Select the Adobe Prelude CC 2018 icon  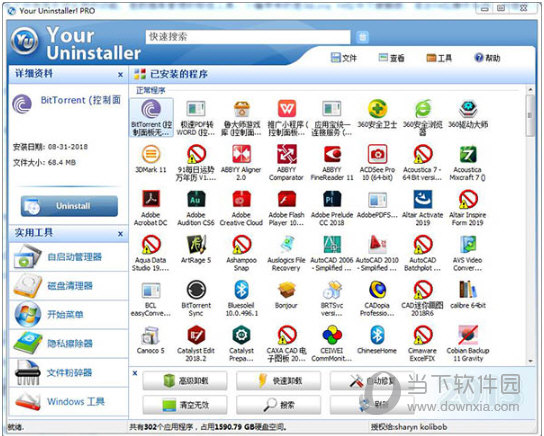click(x=332, y=199)
